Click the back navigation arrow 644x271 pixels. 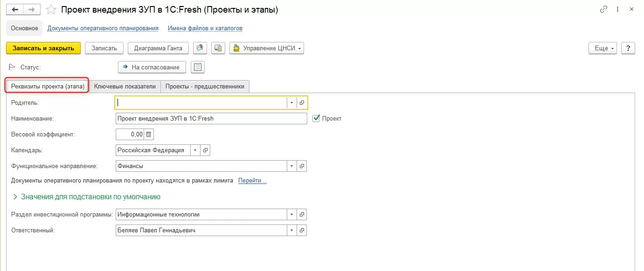click(x=15, y=9)
